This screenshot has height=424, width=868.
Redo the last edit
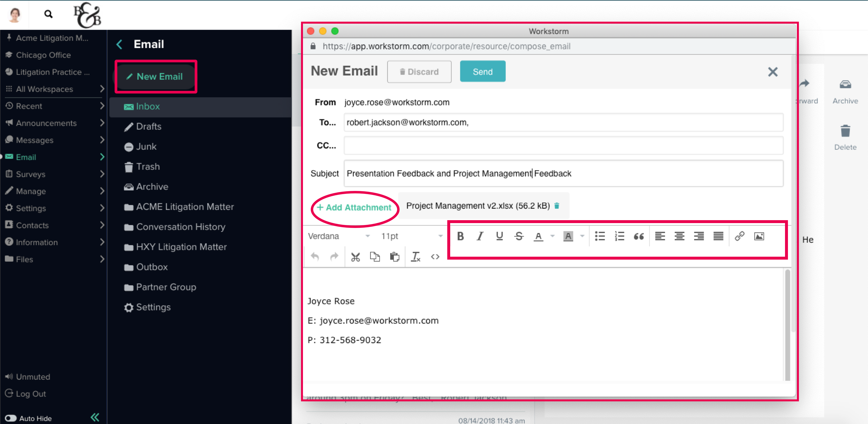(334, 257)
